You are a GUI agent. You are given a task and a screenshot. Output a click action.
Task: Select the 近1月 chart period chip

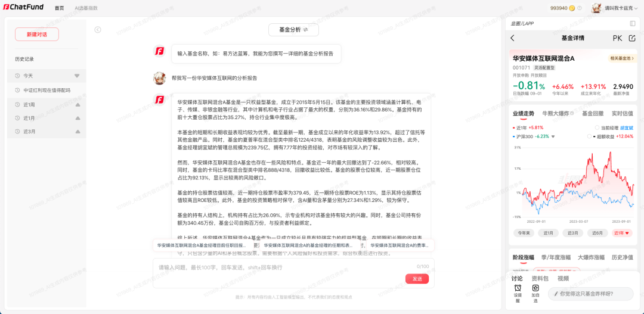549,233
